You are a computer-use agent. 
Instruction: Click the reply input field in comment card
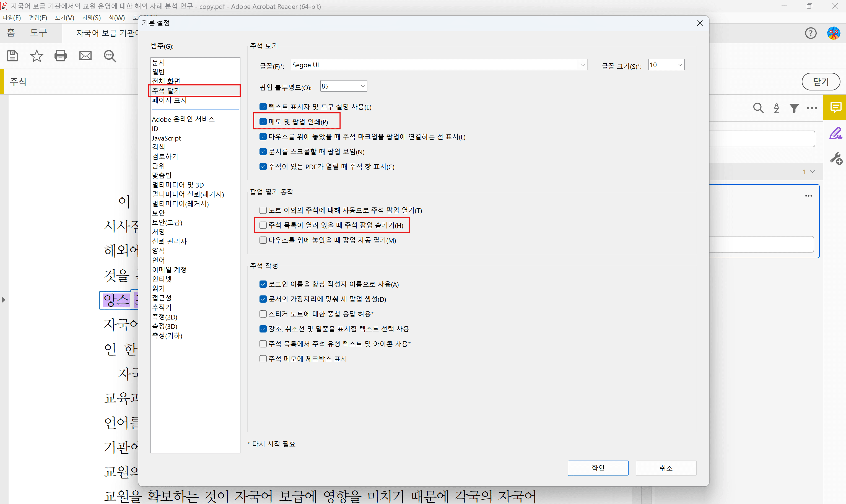point(761,244)
